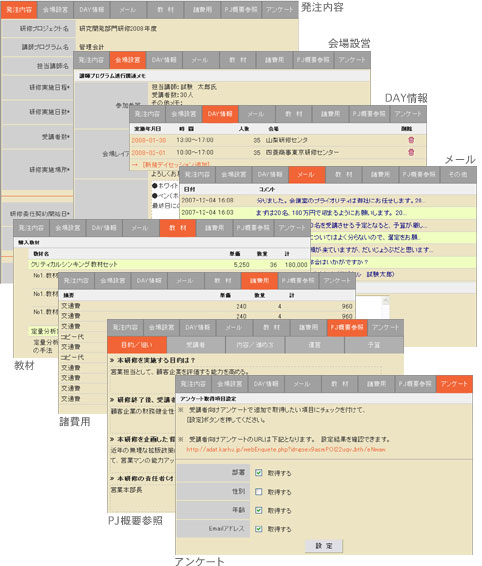The image size is (482, 566).
Task: Toggle the 年齢 取得する checkbox
Action: coord(259,510)
